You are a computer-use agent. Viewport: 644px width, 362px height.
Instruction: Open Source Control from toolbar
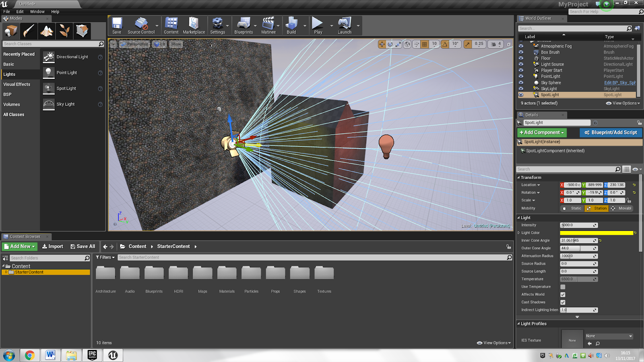click(x=141, y=26)
